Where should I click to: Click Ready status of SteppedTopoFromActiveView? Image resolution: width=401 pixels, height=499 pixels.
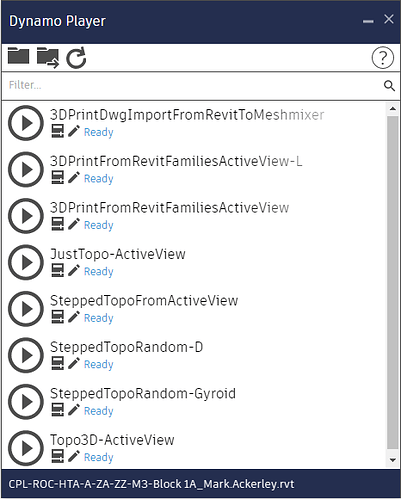tap(99, 318)
